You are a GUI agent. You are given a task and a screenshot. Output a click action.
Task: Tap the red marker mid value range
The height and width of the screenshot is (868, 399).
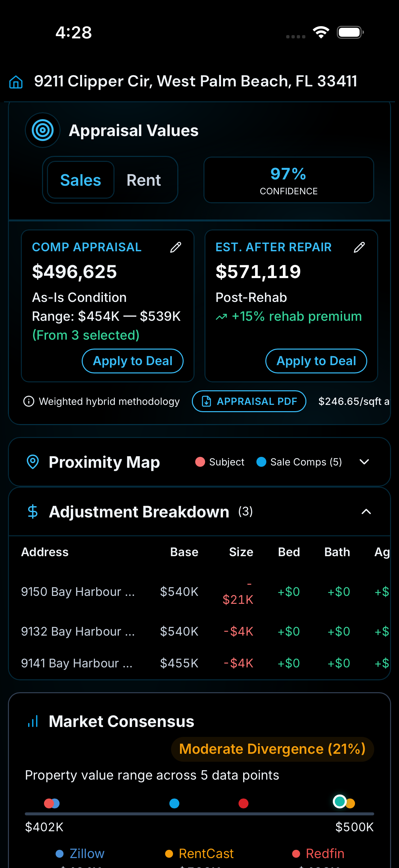tap(244, 803)
